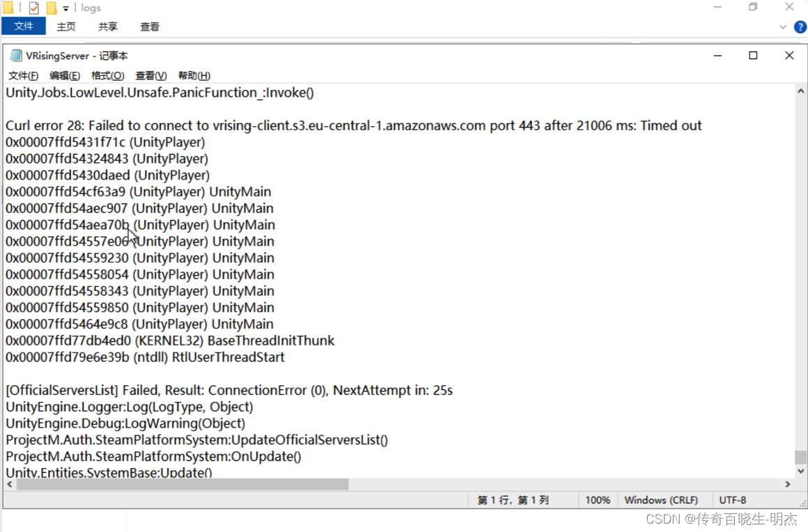Click the horizontal scrollbar right arrow

tap(787, 484)
